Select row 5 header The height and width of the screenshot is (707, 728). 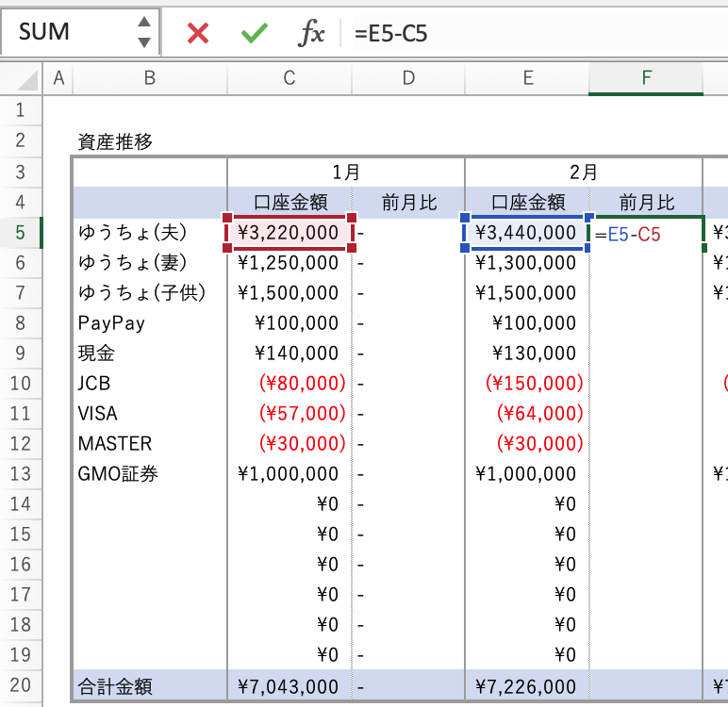point(21,233)
